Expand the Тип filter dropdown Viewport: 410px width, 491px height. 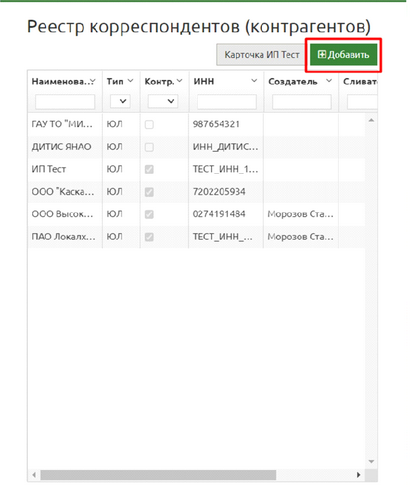click(x=120, y=101)
